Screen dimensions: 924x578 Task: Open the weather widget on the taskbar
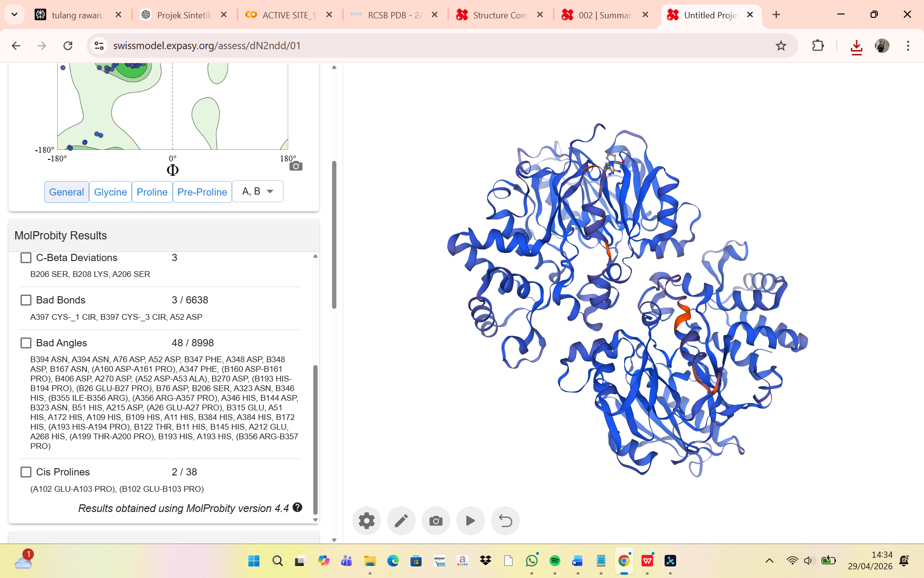click(24, 561)
